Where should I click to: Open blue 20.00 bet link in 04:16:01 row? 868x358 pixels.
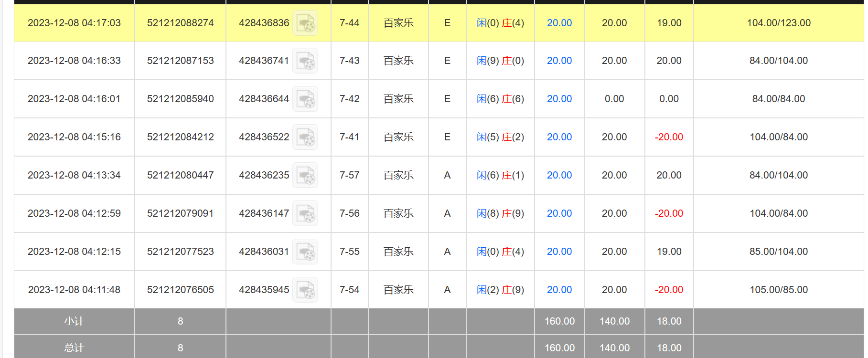point(559,99)
